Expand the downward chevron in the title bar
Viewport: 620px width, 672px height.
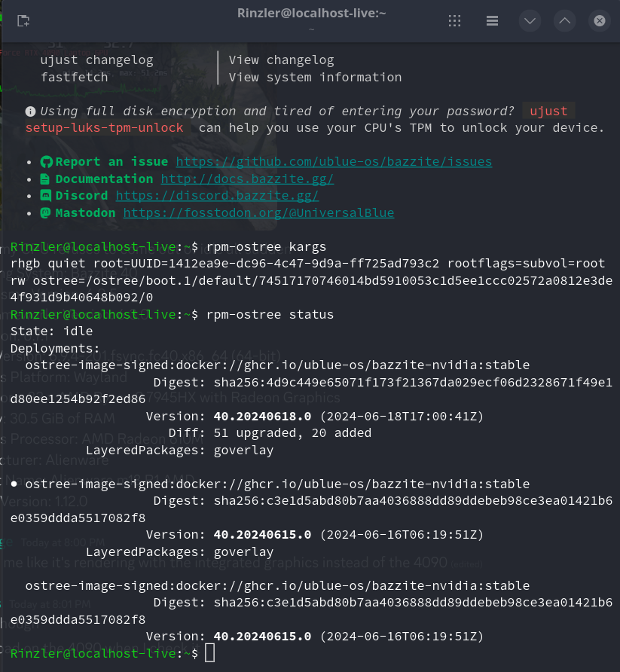[x=530, y=20]
